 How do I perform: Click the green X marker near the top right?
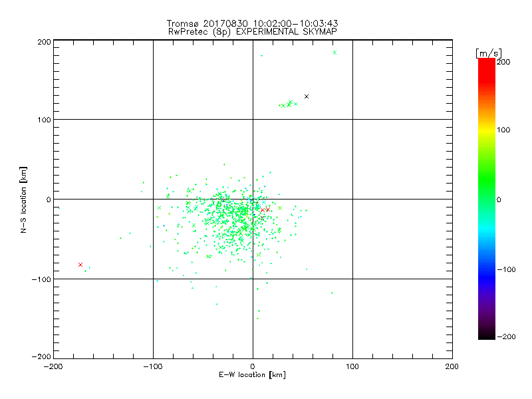(x=335, y=53)
